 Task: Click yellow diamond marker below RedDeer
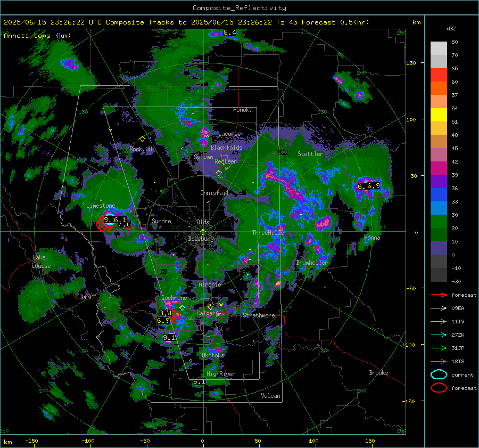[x=219, y=173]
